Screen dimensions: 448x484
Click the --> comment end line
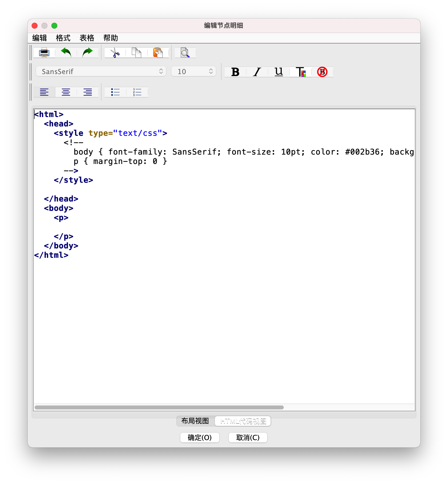click(71, 171)
